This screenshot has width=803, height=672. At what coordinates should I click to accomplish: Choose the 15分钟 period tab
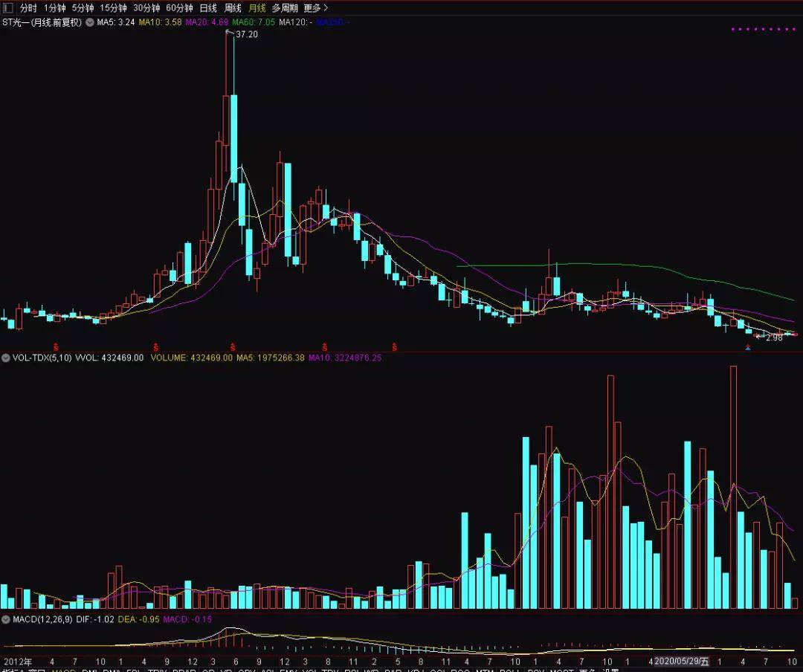pyautogui.click(x=113, y=7)
